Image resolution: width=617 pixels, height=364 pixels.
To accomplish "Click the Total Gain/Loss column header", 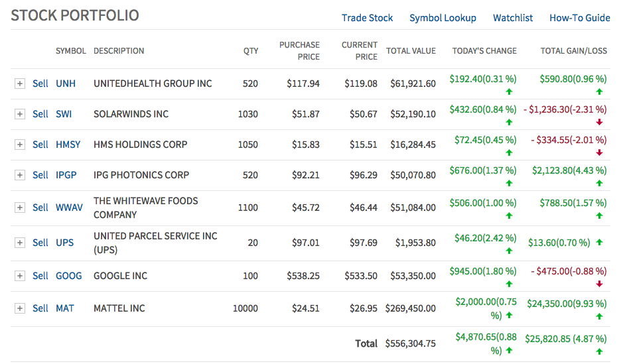I will pos(575,51).
